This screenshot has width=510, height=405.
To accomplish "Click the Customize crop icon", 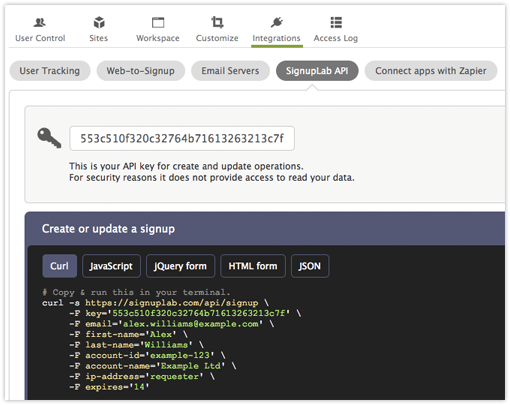I will point(217,22).
